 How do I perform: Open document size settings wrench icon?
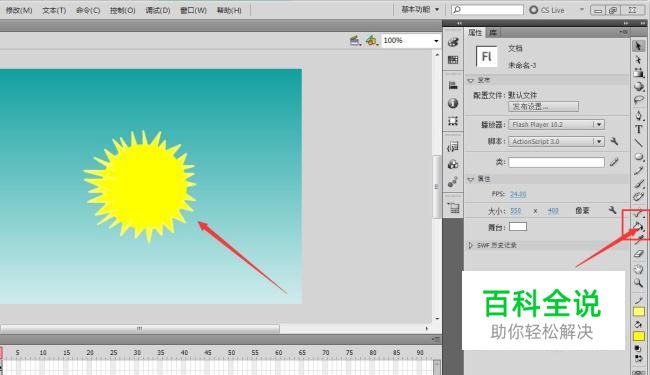tap(612, 210)
